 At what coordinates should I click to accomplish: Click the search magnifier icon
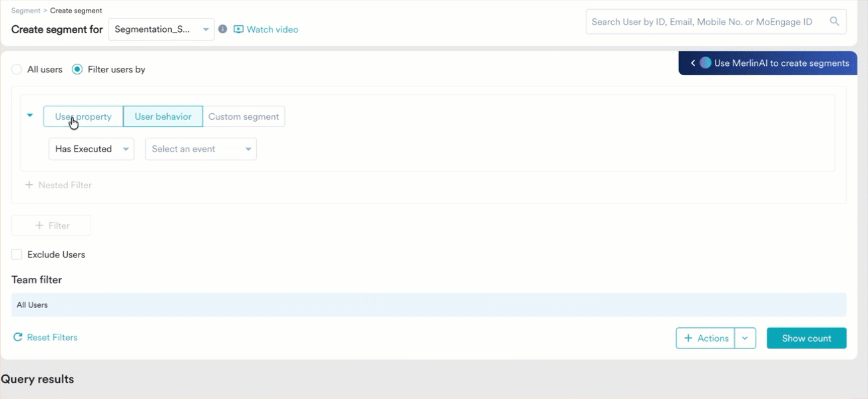pyautogui.click(x=834, y=21)
